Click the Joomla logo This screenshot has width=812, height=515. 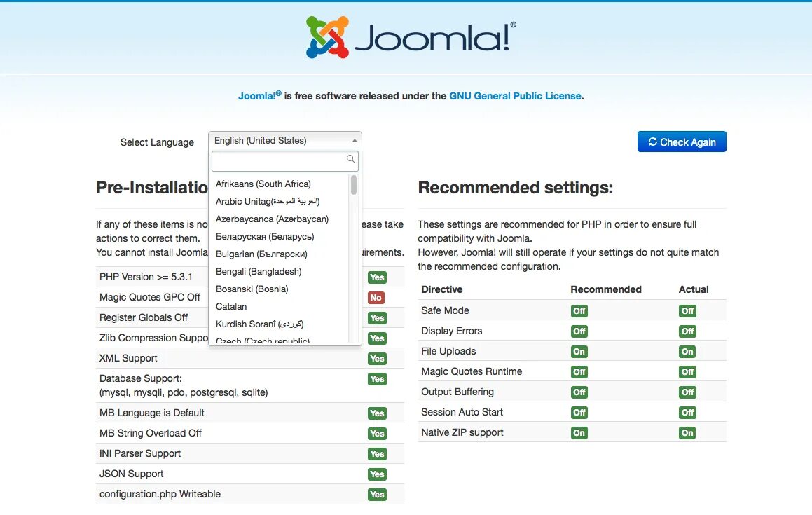click(x=411, y=36)
